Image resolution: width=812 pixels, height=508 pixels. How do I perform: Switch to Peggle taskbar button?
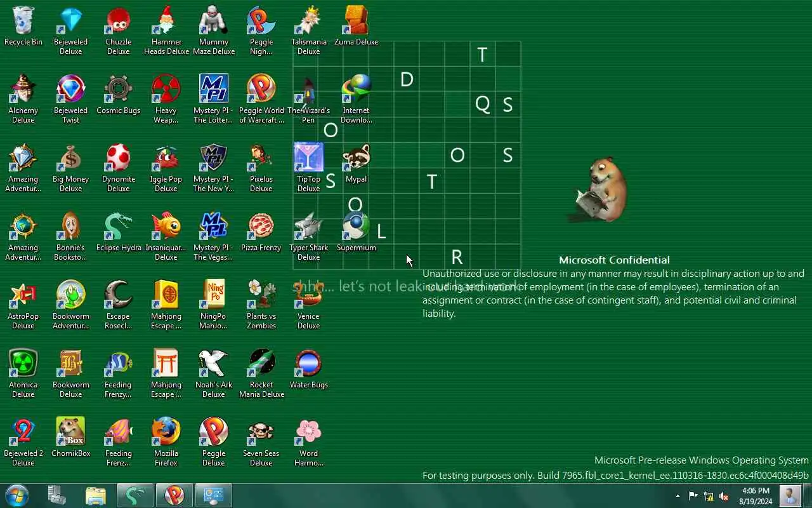pos(174,496)
